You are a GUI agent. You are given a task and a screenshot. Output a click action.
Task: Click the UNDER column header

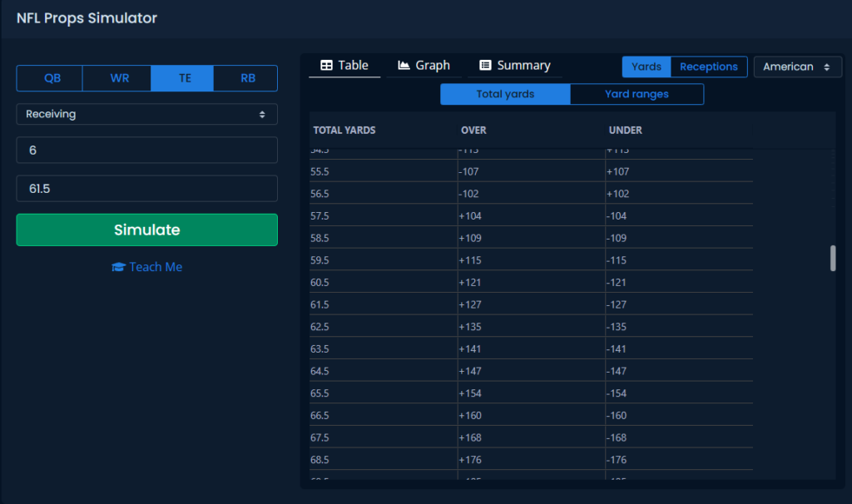click(626, 131)
